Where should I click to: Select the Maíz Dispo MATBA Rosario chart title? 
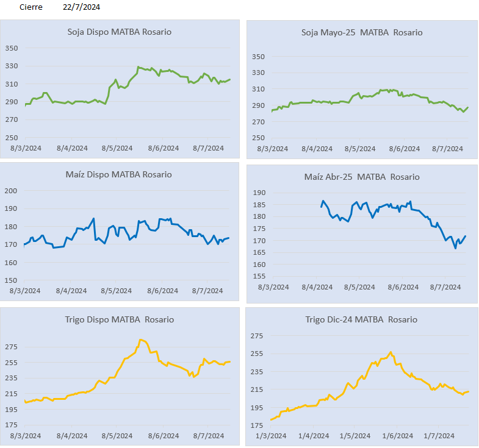(118, 174)
